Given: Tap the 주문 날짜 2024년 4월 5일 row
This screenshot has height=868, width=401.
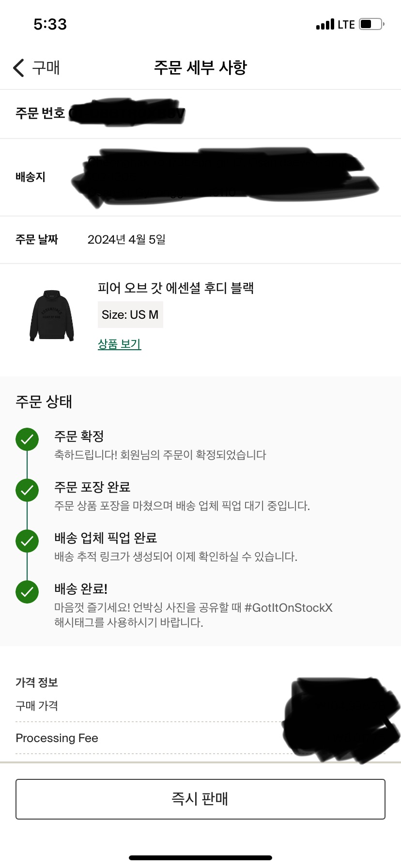Looking at the screenshot, I should point(200,240).
